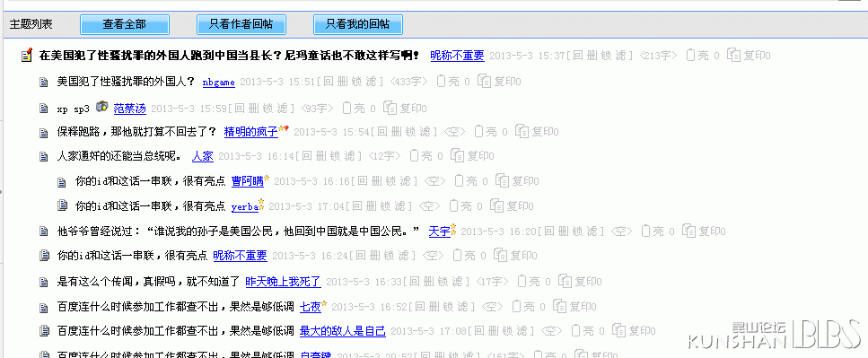
Task: Visit the 精明的疯子 user profile
Action: pyautogui.click(x=250, y=132)
